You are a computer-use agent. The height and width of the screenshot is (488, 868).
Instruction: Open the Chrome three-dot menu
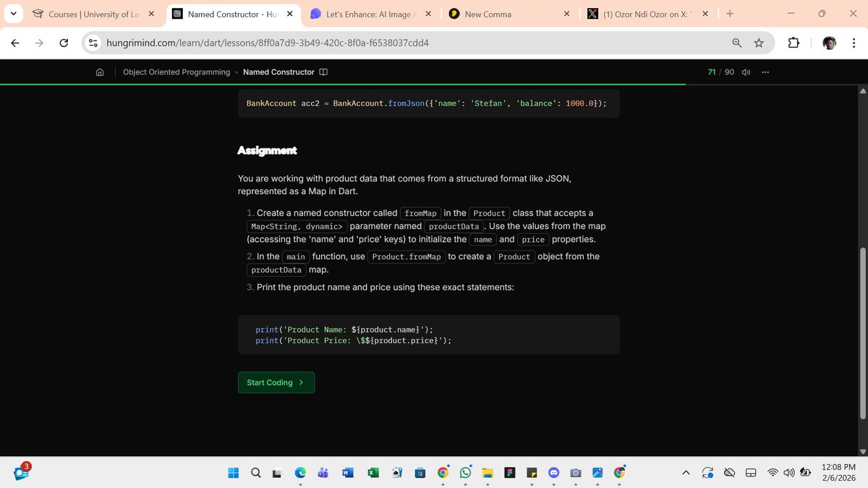854,43
